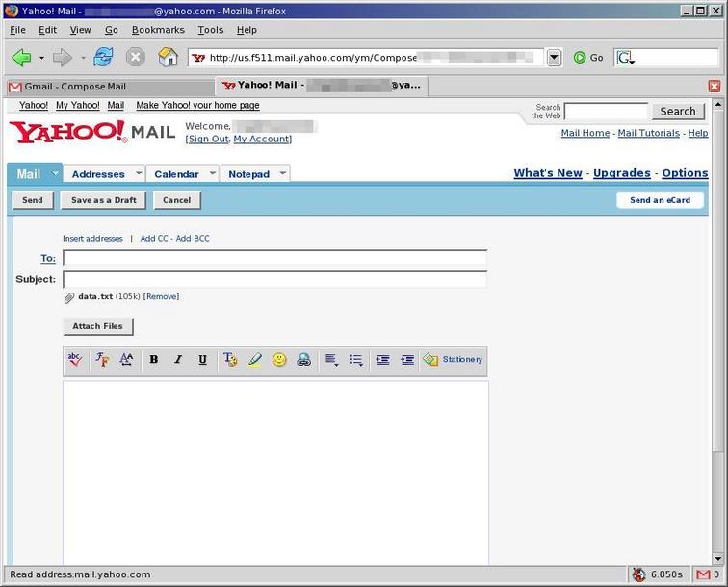Toggle bold formatting
Viewport: 728px width, 587px height.
pos(154,360)
